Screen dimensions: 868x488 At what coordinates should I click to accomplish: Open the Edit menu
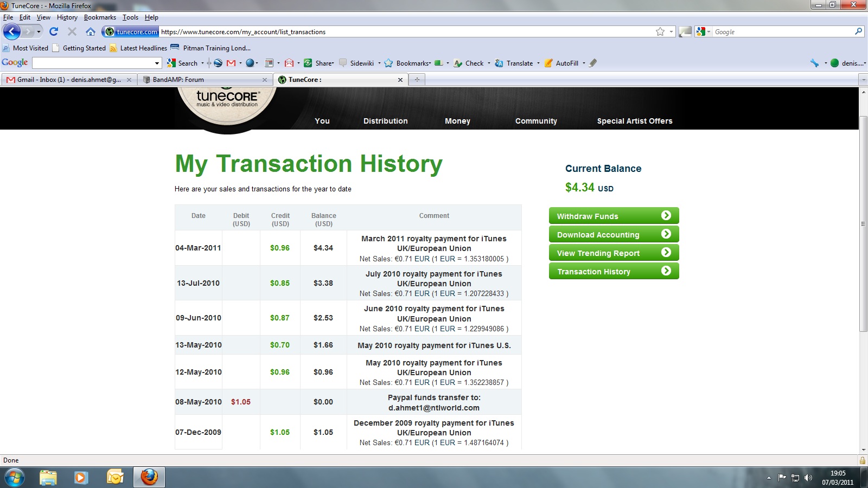tap(25, 17)
